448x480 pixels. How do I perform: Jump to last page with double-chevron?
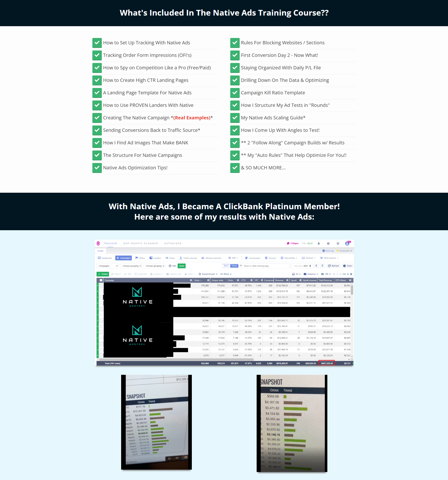click(351, 274)
